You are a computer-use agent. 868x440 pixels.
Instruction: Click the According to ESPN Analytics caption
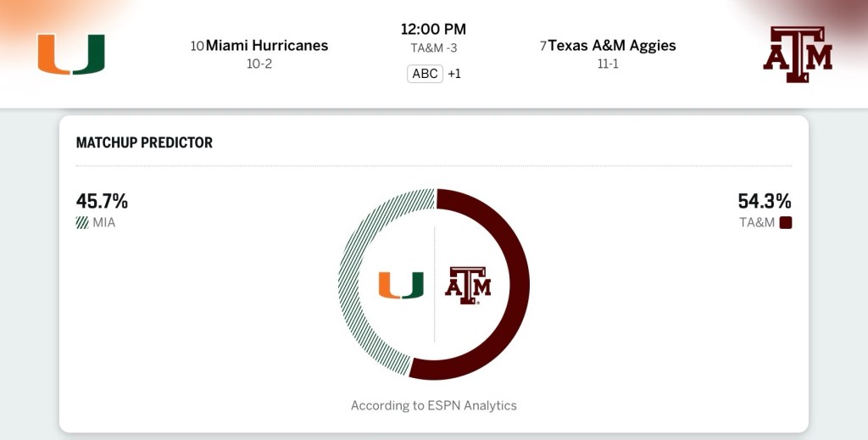pyautogui.click(x=433, y=405)
